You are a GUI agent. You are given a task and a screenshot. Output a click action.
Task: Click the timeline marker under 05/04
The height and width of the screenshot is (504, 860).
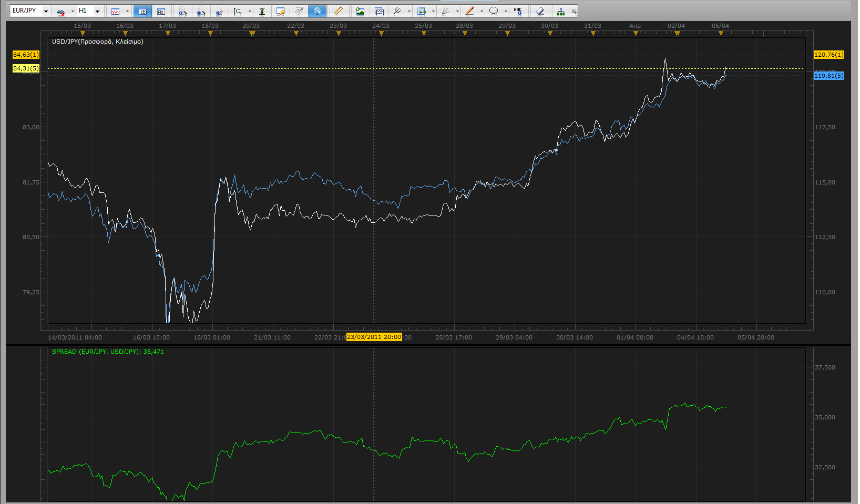721,34
